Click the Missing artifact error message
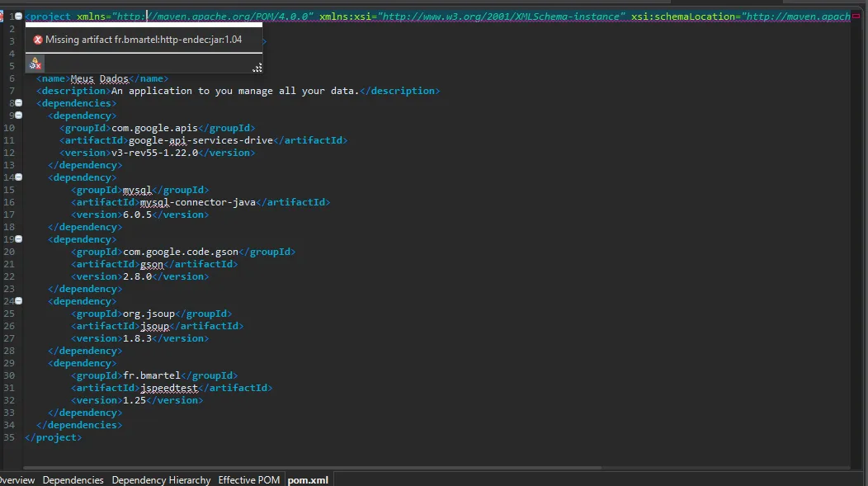This screenshot has width=868, height=486. 144,40
